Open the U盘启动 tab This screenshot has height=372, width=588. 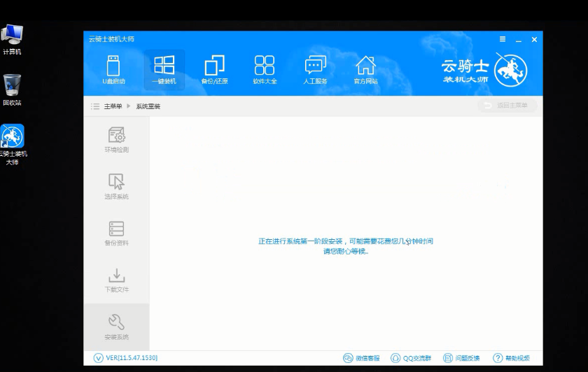(x=113, y=70)
